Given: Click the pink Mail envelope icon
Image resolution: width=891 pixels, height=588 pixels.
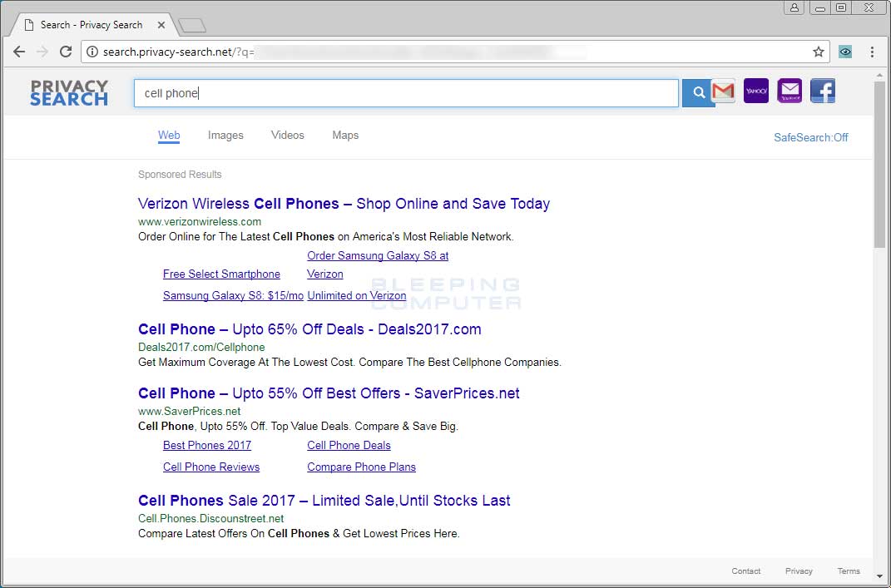Looking at the screenshot, I should pos(789,91).
